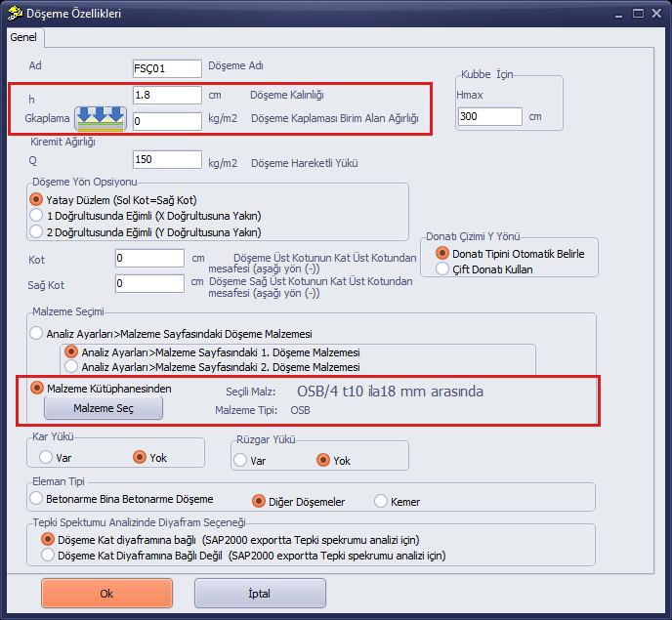
Task: Close the Döşeme Özellikleri dialog
Action: [656, 14]
